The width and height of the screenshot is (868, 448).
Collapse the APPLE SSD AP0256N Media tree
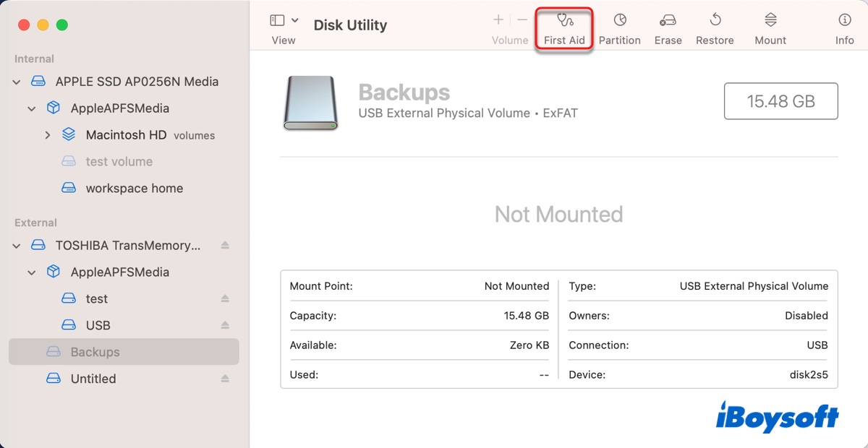pyautogui.click(x=16, y=82)
